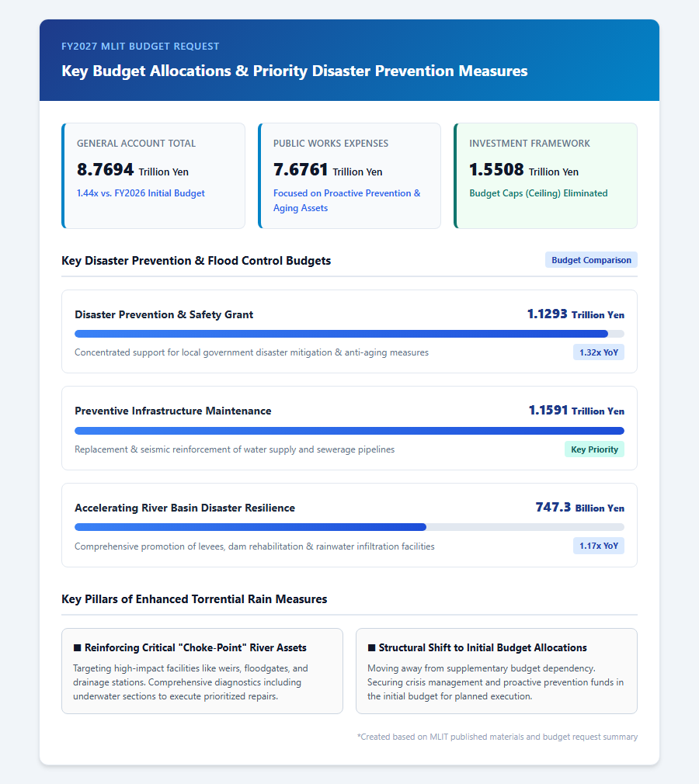Click the MLIT published materials footnote
This screenshot has height=784, width=699.
click(497, 737)
